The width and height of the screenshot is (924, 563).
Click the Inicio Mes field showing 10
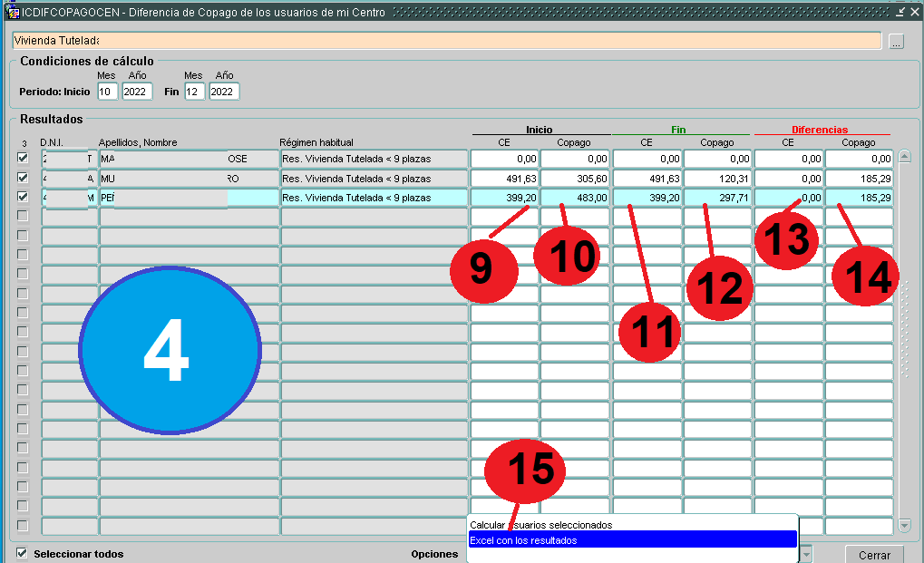(107, 92)
